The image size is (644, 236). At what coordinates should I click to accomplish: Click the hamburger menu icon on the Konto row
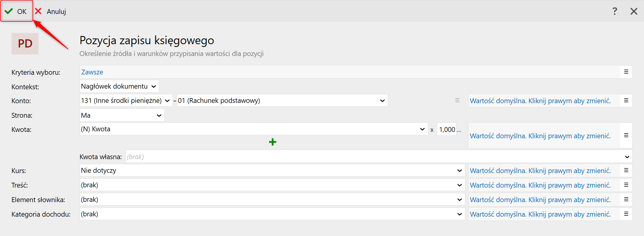(626, 100)
